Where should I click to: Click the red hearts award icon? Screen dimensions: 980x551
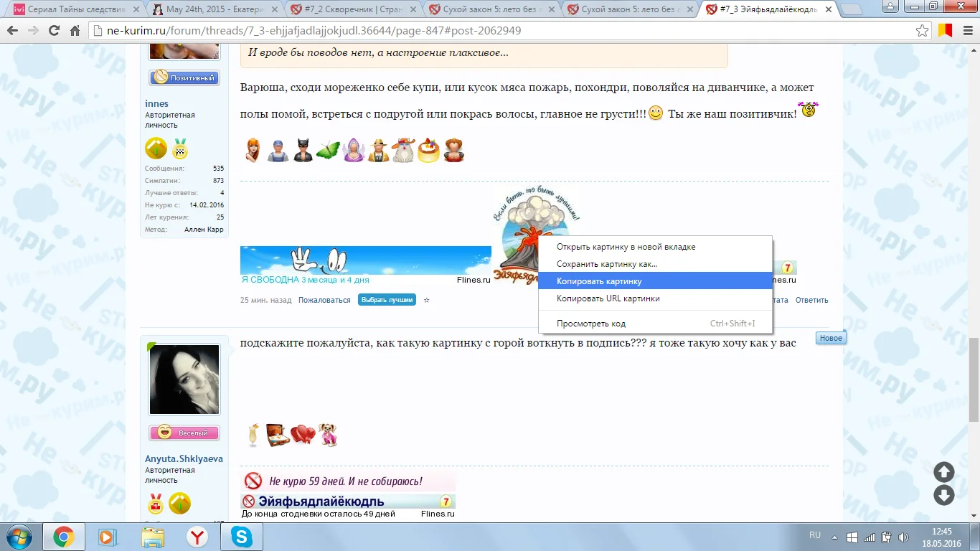[303, 435]
